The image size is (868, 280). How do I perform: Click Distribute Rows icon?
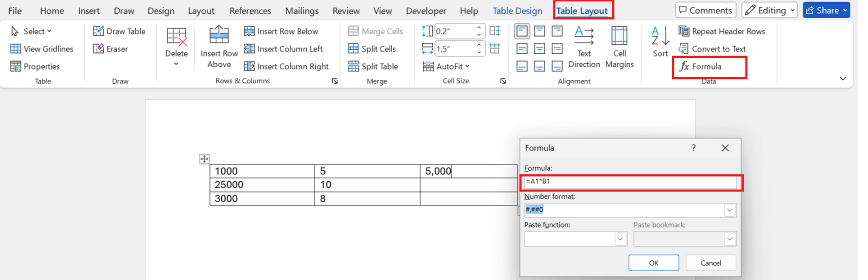tap(495, 31)
